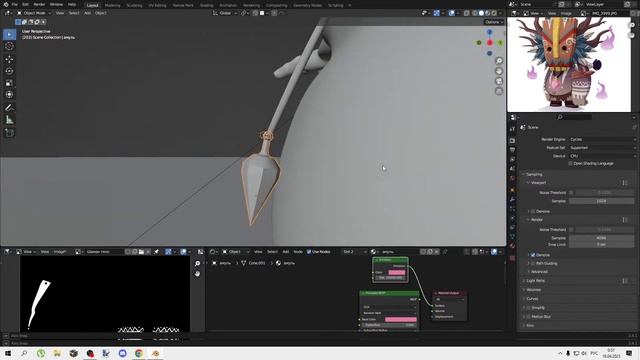The height and width of the screenshot is (360, 640).
Task: Open the File menu
Action: pos(14,4)
